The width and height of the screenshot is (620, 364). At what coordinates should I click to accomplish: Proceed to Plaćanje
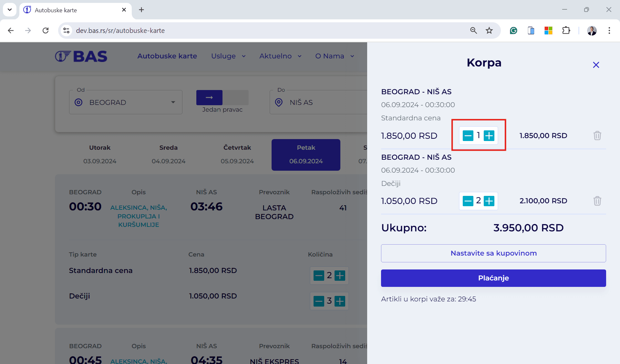pyautogui.click(x=493, y=278)
